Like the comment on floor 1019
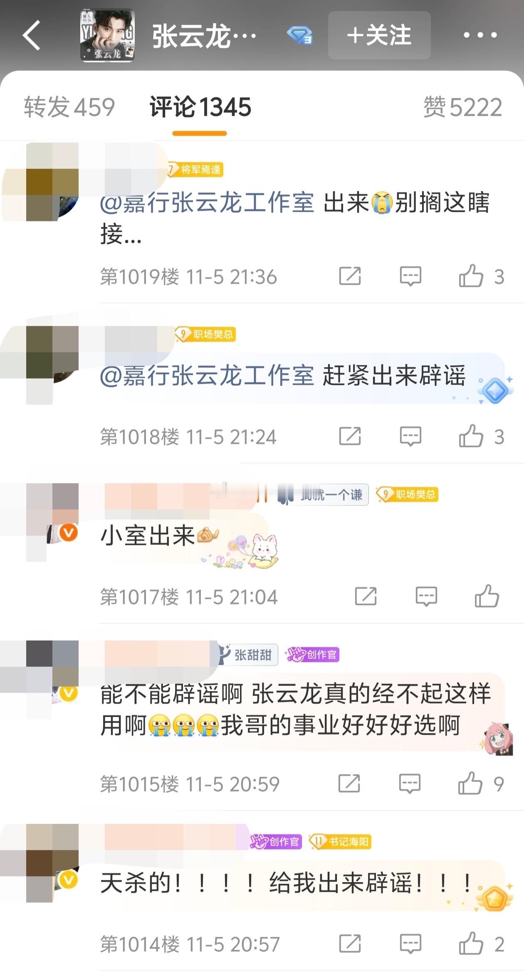This screenshot has height=980, width=524. 471,276
